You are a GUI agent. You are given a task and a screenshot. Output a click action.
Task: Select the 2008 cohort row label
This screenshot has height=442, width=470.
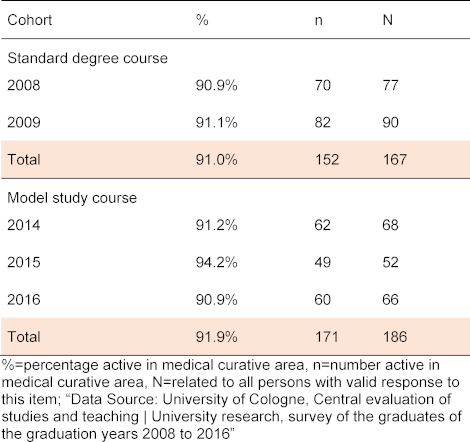(24, 85)
